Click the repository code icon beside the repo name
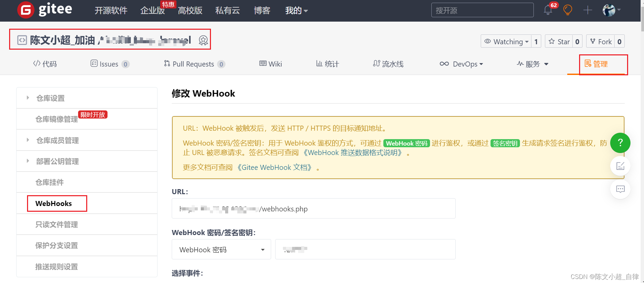The height and width of the screenshot is (283, 644). pos(22,40)
